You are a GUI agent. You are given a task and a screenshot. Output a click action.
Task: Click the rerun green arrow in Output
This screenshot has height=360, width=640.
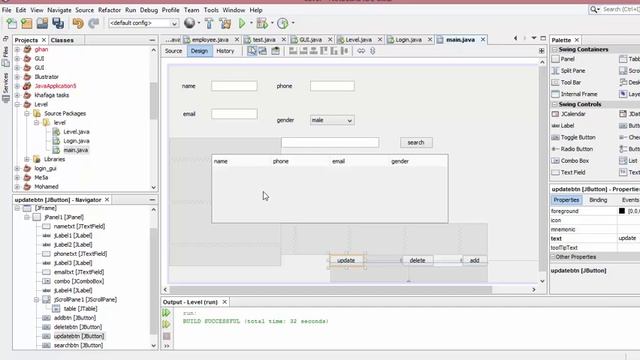(x=166, y=313)
